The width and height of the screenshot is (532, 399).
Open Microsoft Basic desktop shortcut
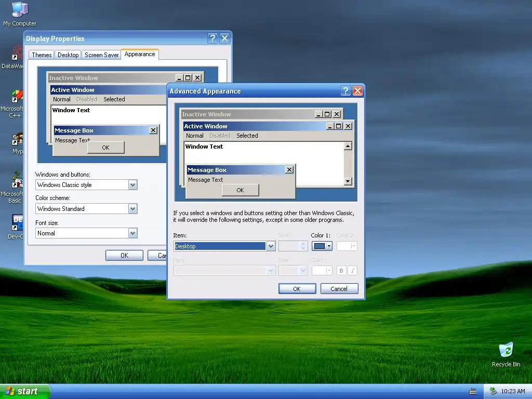(13, 188)
